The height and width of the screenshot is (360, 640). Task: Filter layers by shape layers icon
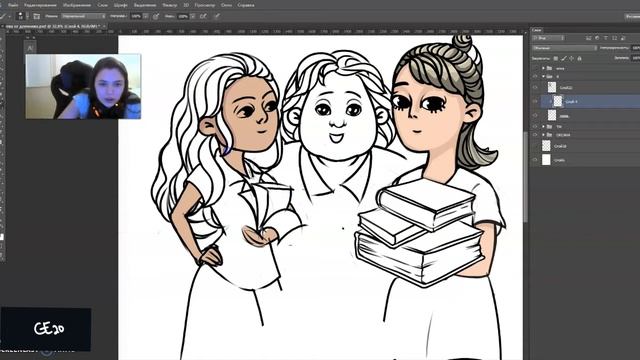614,38
